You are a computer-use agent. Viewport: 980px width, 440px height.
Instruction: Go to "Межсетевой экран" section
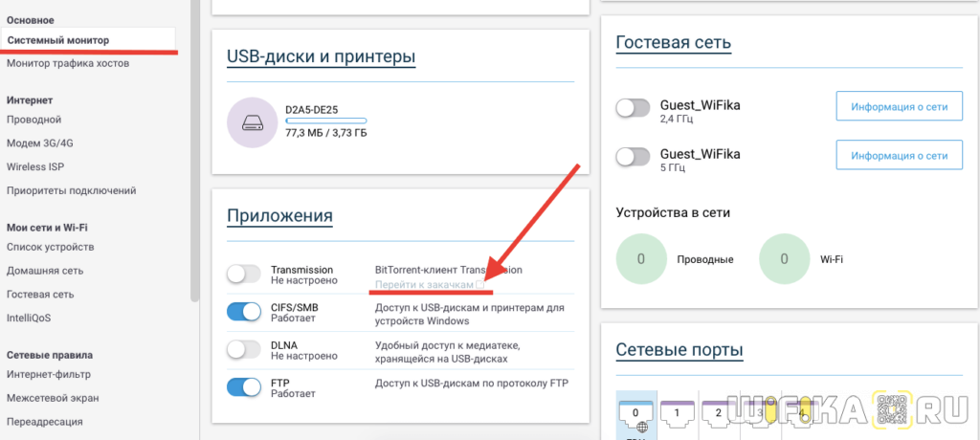53,398
